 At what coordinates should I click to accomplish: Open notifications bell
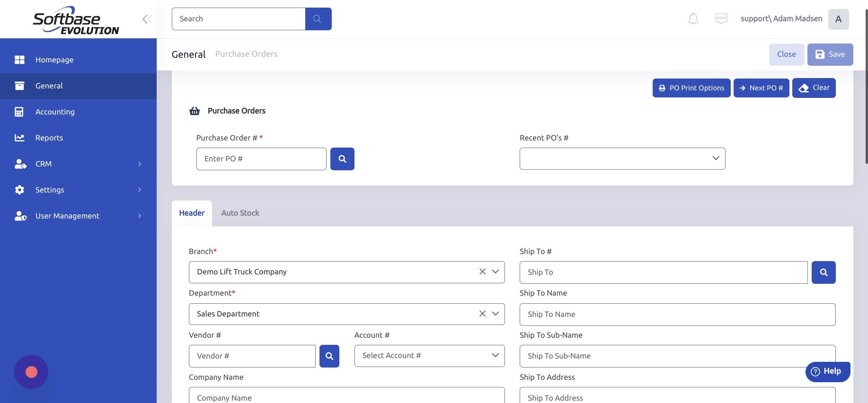[693, 19]
